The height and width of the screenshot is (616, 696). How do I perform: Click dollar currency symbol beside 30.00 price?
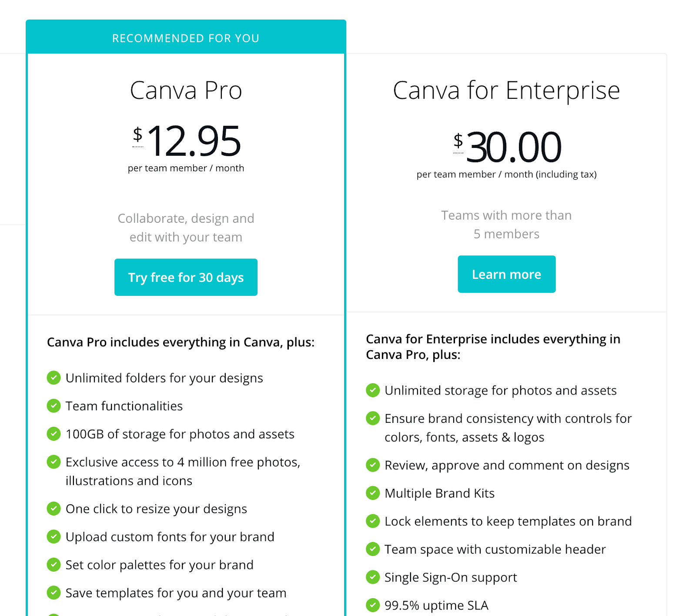coord(458,141)
